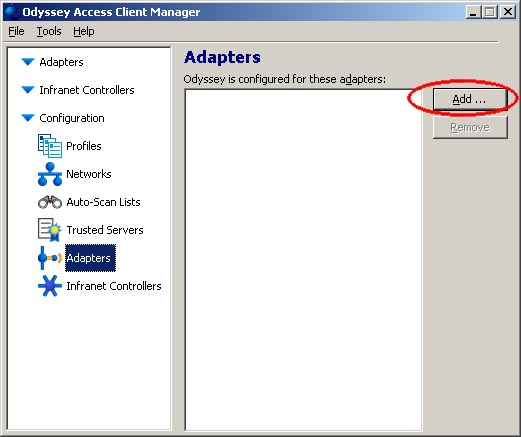Click inside the empty adapters list box

(303, 260)
